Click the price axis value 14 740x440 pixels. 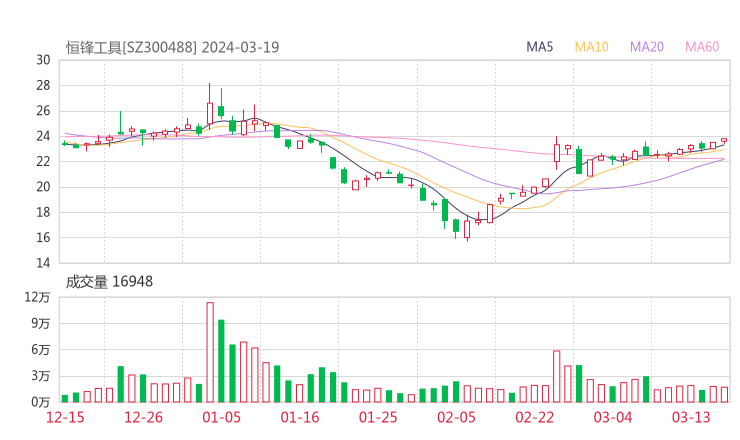(43, 263)
